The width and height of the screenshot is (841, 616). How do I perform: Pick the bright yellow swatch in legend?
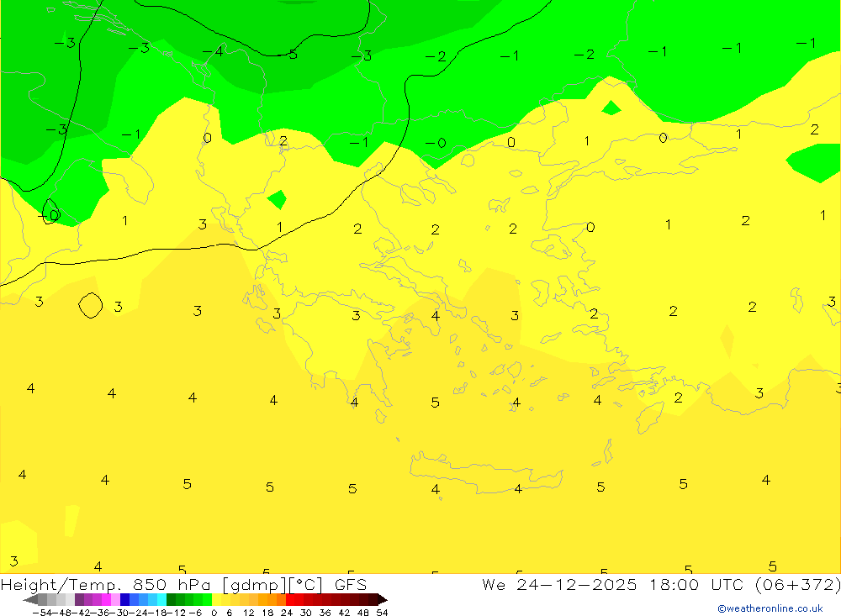pos(216,599)
